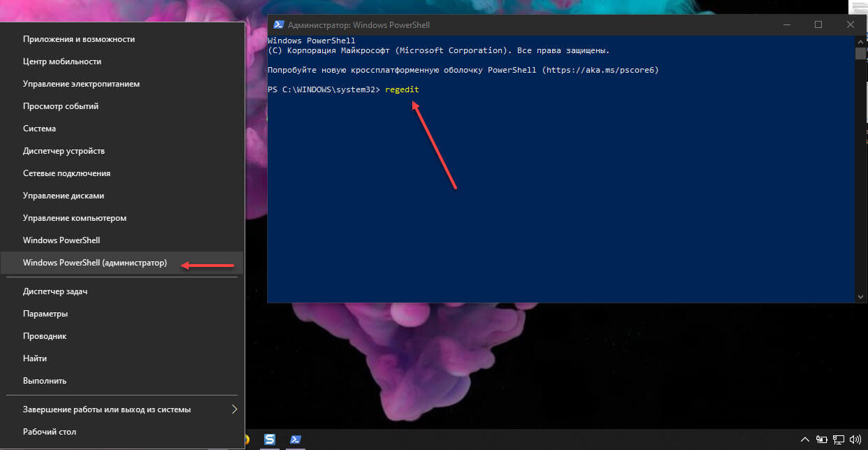Viewport: 868px width, 450px height.
Task: Minimize the PowerShell window
Action: (786, 24)
